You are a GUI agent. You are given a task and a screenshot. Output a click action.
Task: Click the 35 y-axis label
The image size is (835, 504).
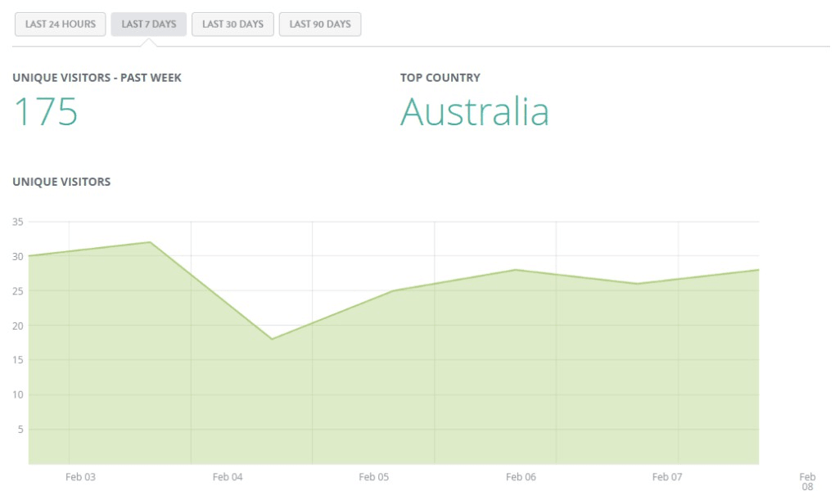pos(17,222)
